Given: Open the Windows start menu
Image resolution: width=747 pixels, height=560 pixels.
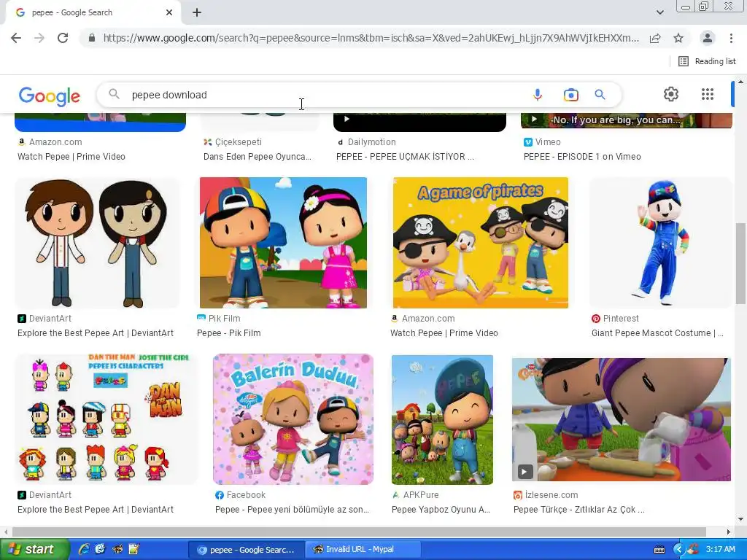Looking at the screenshot, I should 34,550.
